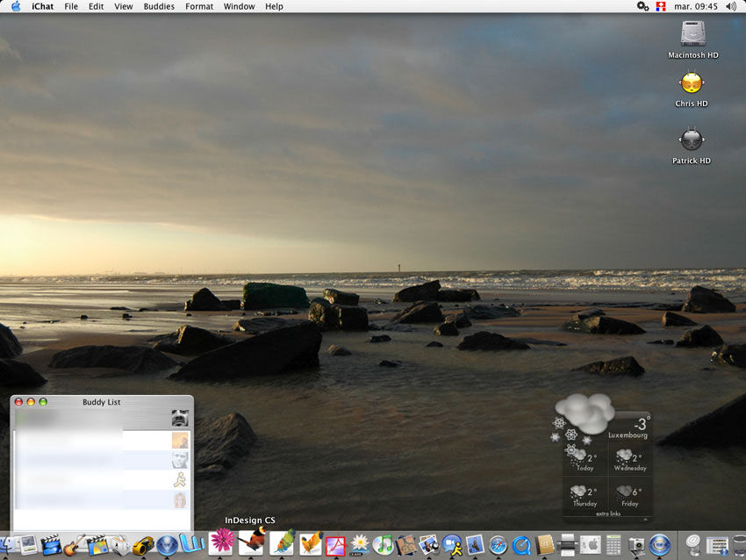Select the Patrick HD desktop volume
The image size is (746, 560).
tap(692, 140)
